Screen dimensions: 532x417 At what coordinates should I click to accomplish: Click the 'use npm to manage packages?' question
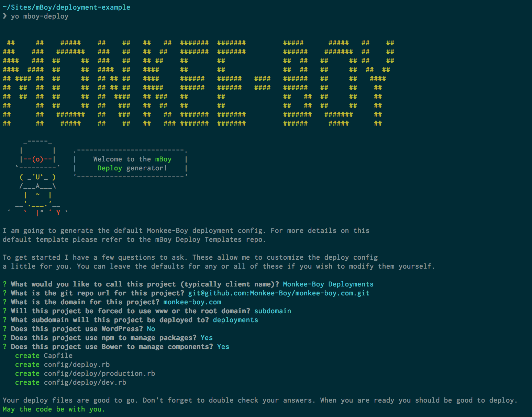tap(103, 338)
